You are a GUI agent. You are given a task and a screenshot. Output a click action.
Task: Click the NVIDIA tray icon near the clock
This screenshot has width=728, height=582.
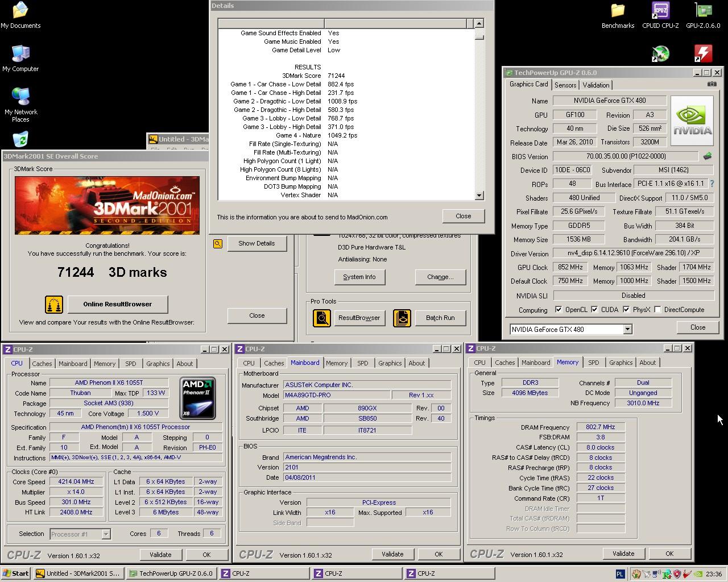[697, 574]
